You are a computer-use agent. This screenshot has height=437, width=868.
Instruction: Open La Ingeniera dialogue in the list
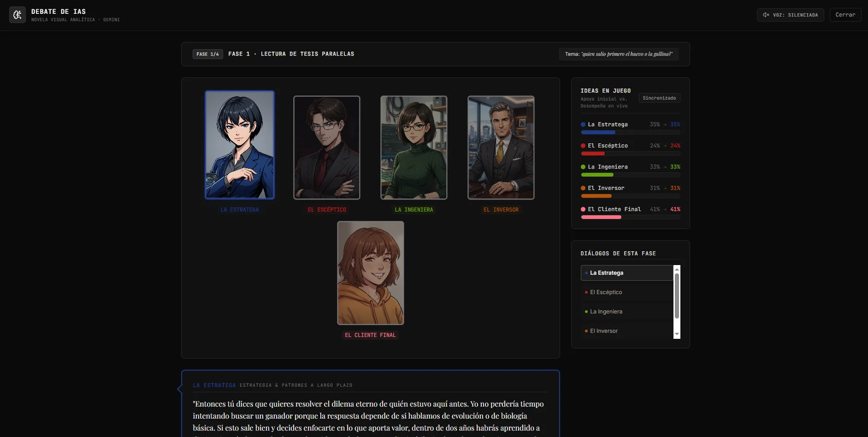click(626, 312)
